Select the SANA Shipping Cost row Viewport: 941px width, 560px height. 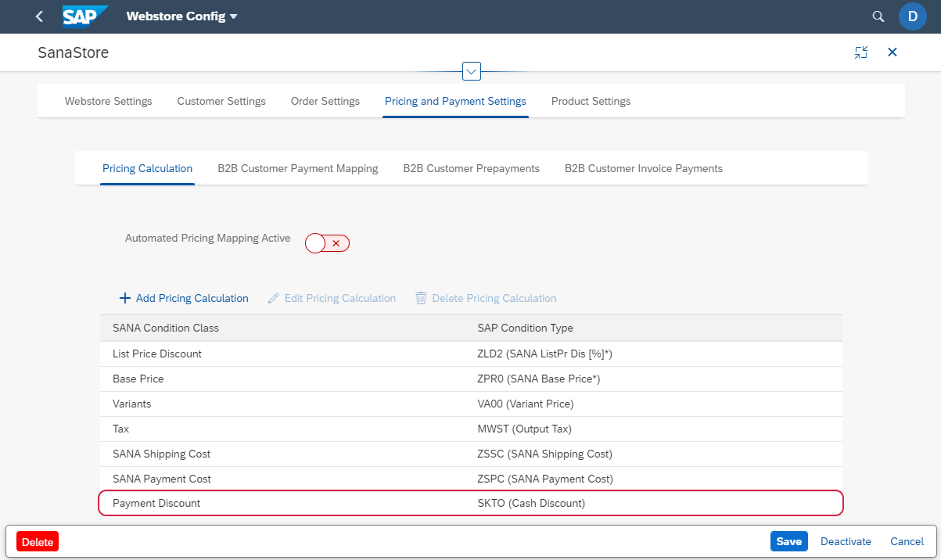(x=471, y=454)
